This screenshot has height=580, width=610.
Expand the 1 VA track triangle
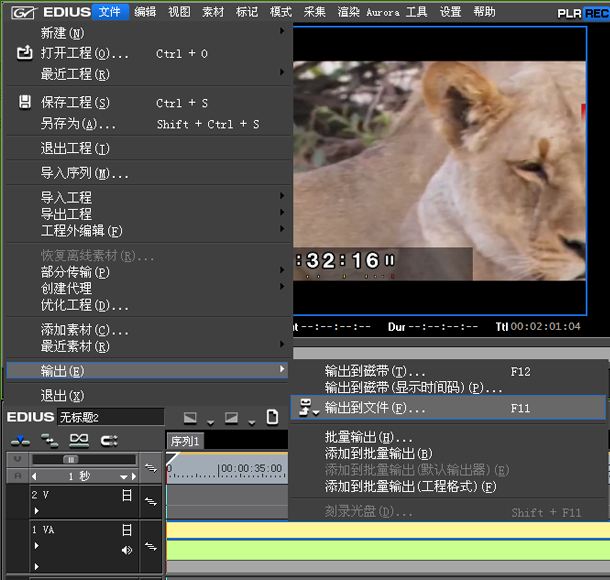(37, 546)
